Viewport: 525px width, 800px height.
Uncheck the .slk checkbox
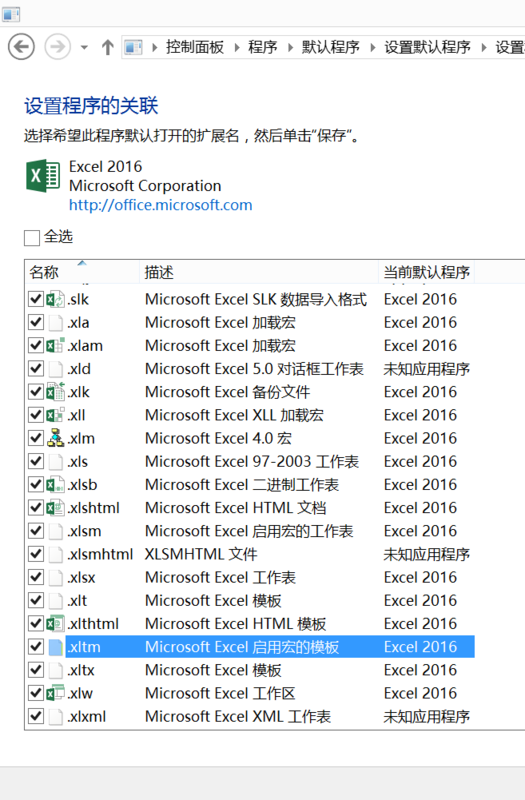36,299
